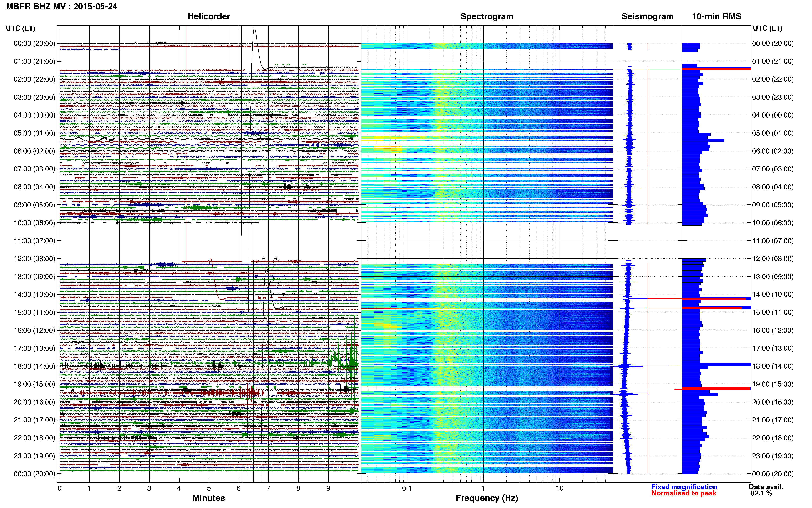
Task: Click left time label '14:00 (10:00)'
Action: click(x=34, y=295)
